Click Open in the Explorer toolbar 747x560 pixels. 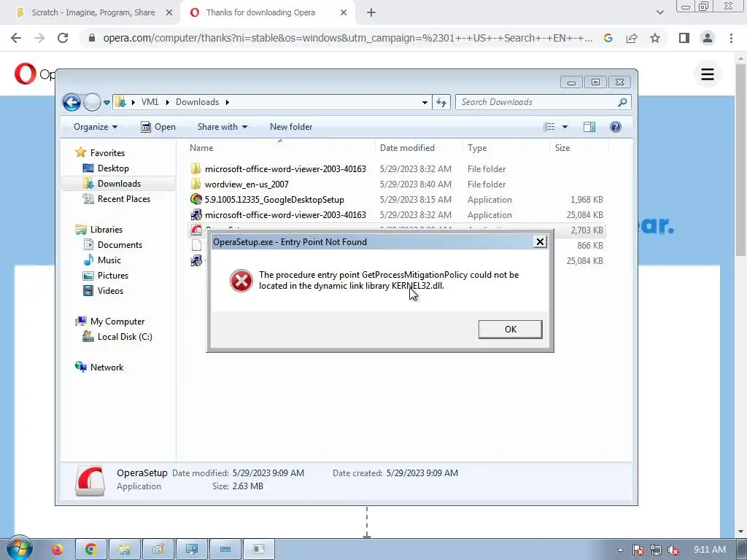click(158, 127)
